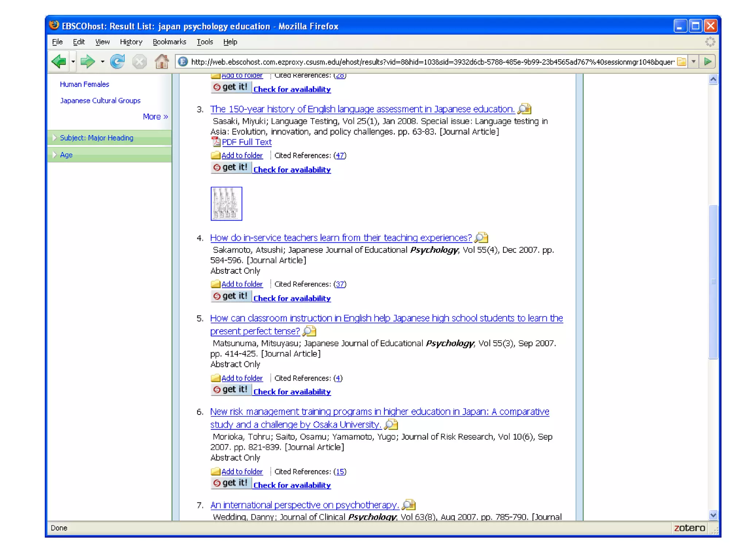
Task: Open PDF Full Text for result 3
Action: [247, 142]
